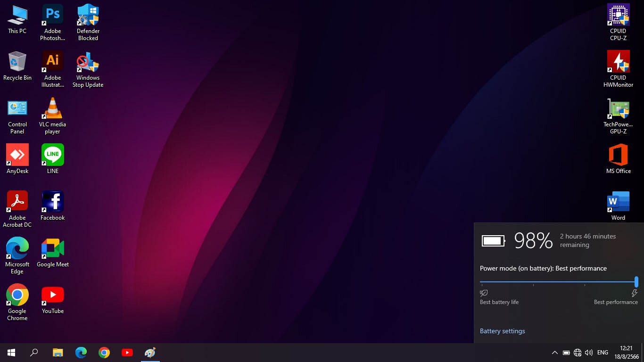Expand the hidden tray icons chevron

(x=555, y=353)
